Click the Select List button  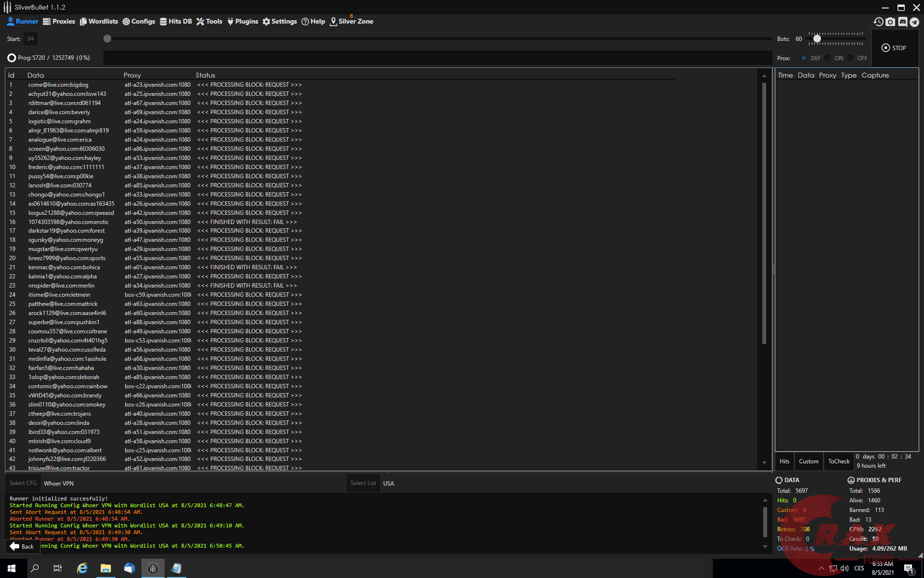pyautogui.click(x=363, y=483)
